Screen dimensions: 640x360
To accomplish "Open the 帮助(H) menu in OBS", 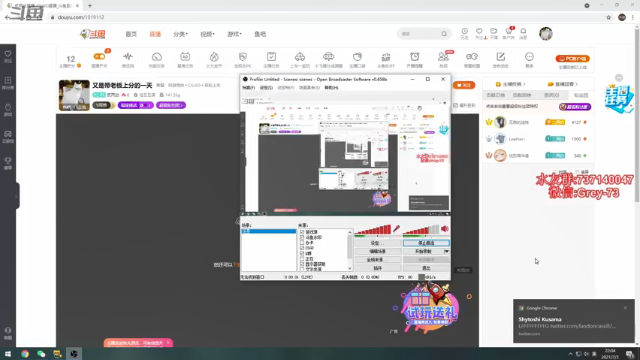I will [331, 88].
